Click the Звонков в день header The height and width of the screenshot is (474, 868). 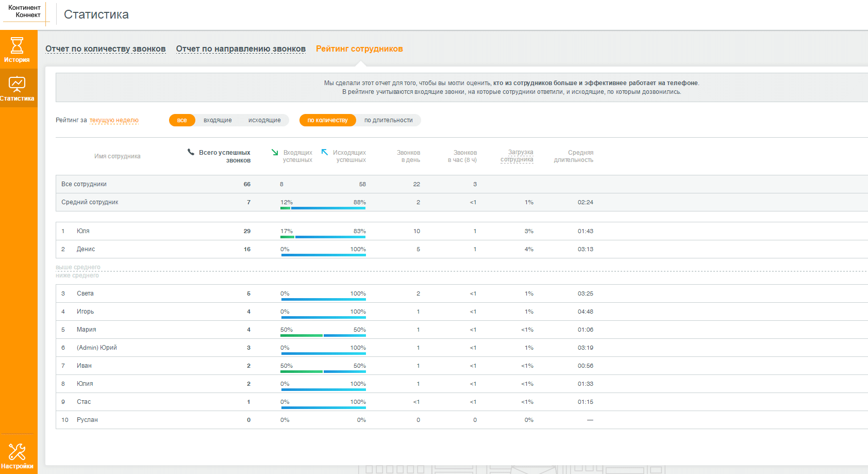pos(408,156)
